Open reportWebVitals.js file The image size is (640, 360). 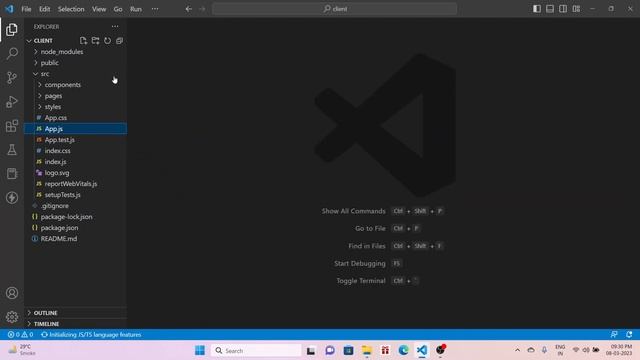click(x=76, y=184)
